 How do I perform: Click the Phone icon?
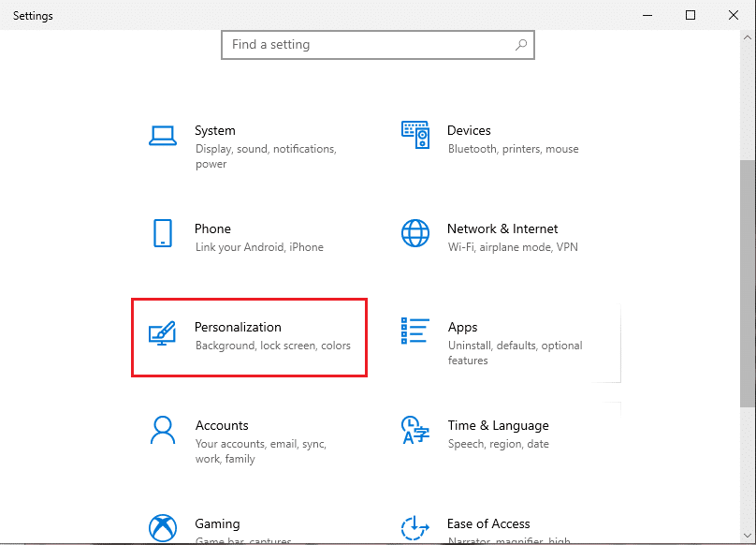click(x=163, y=234)
